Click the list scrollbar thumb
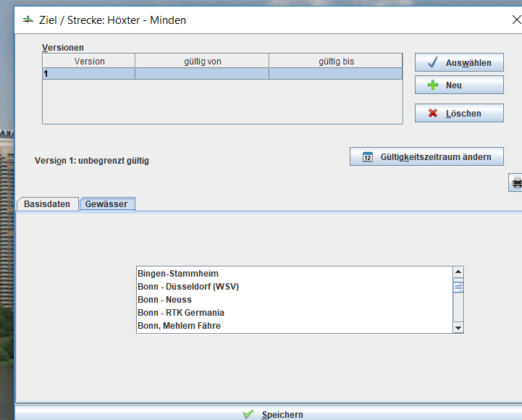 pyautogui.click(x=458, y=287)
